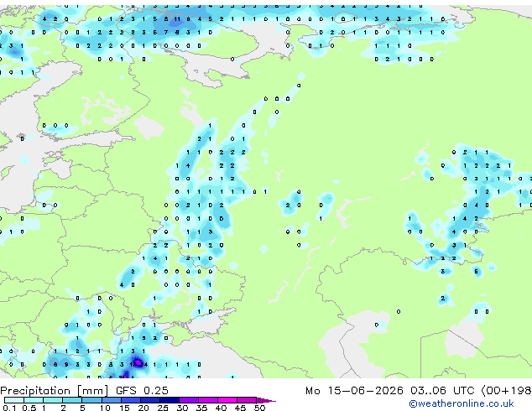Select the 35 mm legend color swatch
532x411 pixels.
point(207,400)
